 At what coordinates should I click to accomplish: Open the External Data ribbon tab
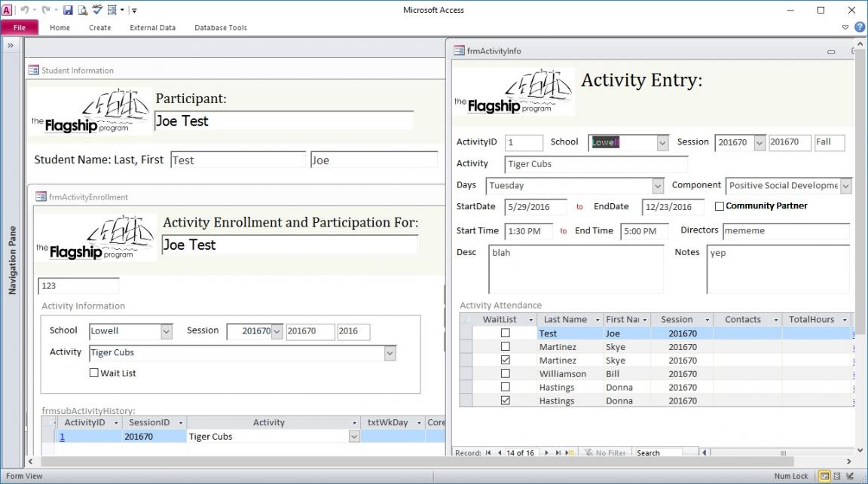point(153,27)
